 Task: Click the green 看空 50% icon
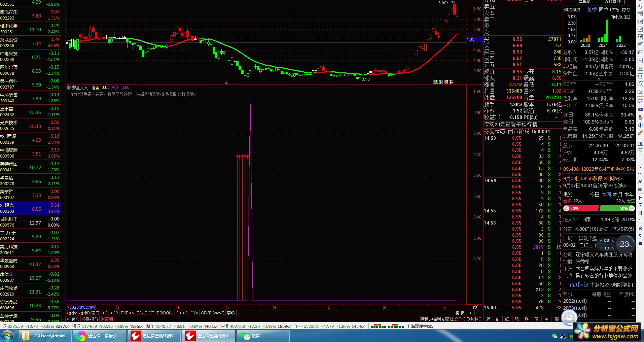[632, 208]
